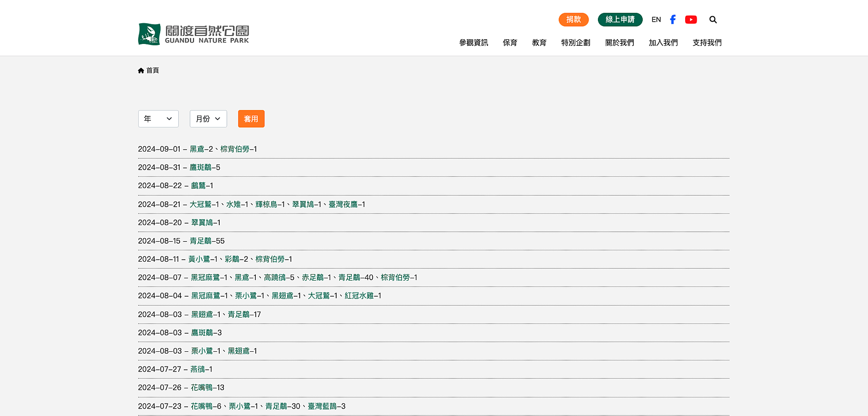Open 2024-08-03 record 黑翅鳶–1、青足鷸–17

coord(226,314)
